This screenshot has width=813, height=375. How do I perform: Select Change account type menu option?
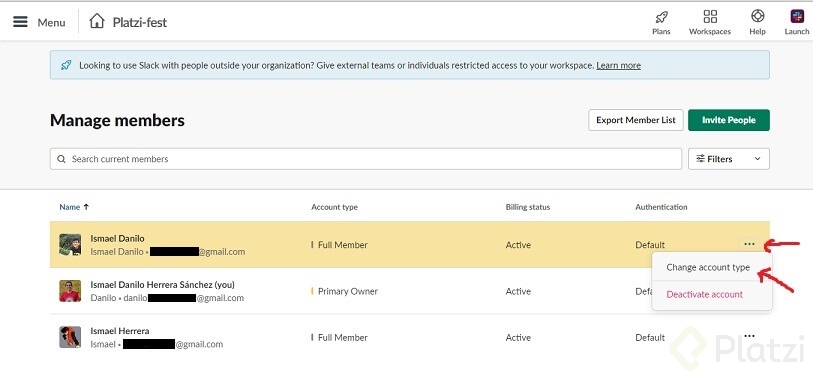708,268
